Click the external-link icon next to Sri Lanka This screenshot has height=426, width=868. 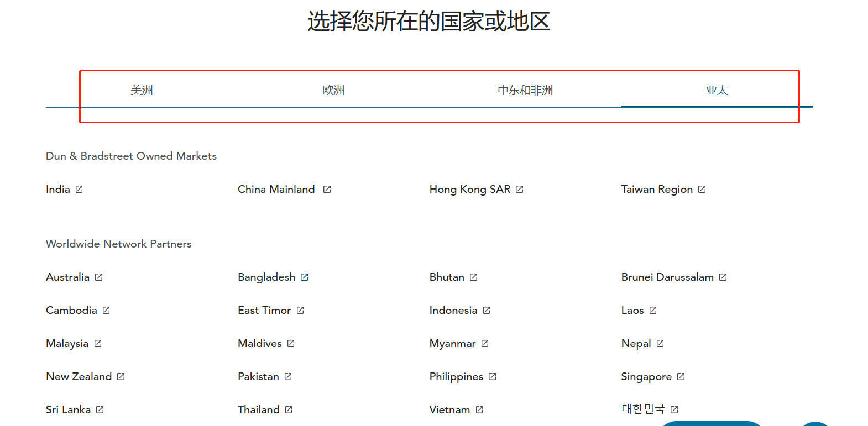tap(100, 409)
